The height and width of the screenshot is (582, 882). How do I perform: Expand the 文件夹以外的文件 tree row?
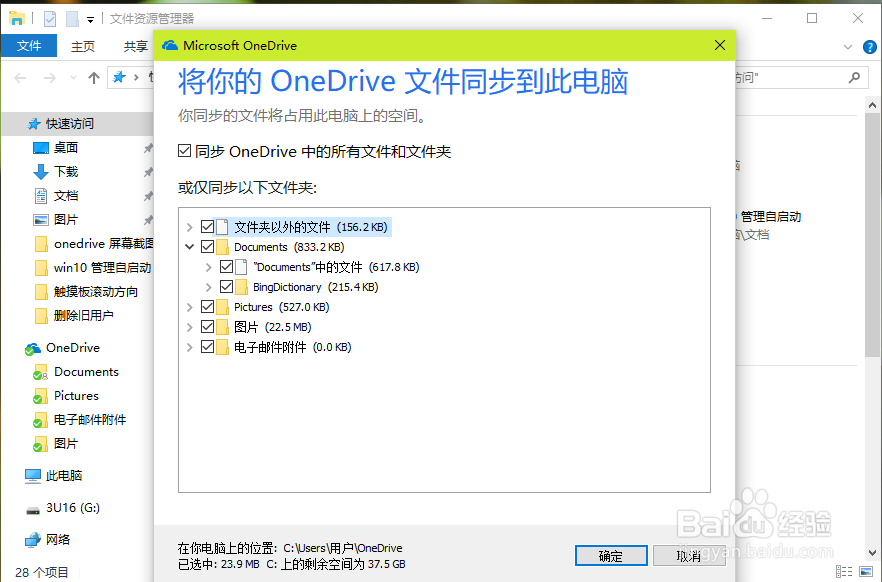[x=190, y=227]
